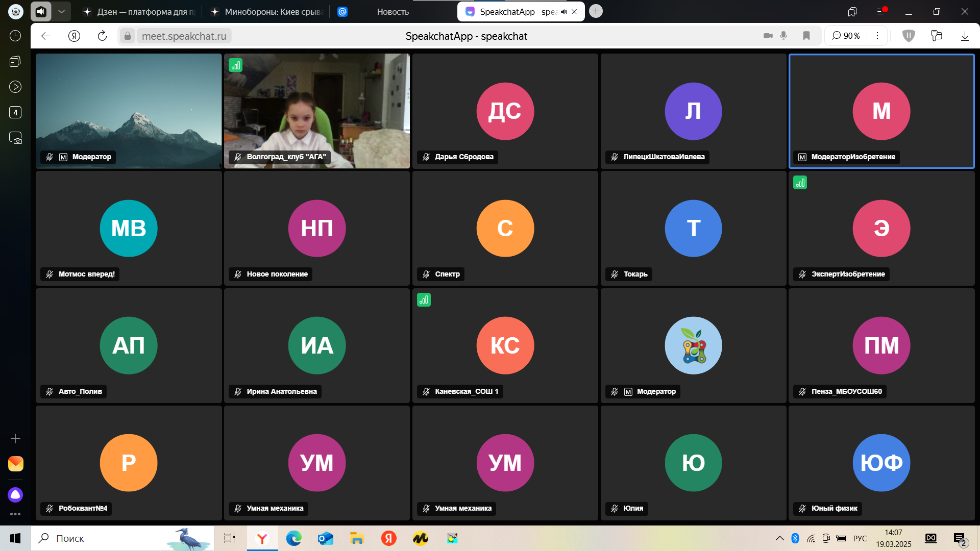980x551 pixels.
Task: Expand the dropdown chevron beside the speaker button
Action: pos(61,11)
